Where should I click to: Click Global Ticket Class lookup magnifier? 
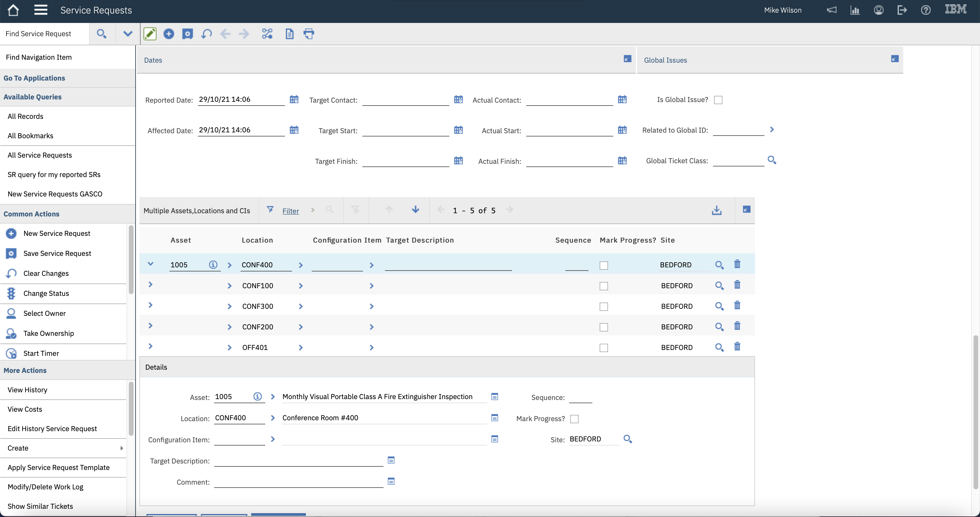click(772, 160)
